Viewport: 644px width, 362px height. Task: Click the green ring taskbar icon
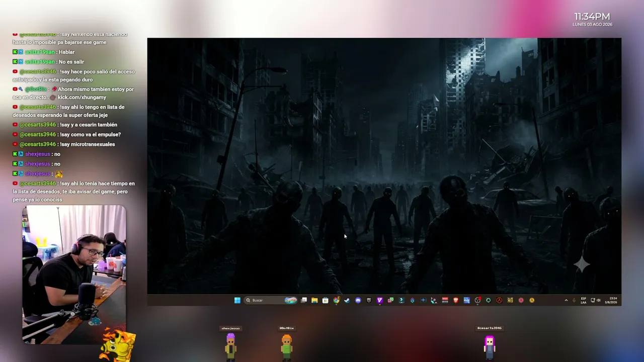click(x=488, y=300)
